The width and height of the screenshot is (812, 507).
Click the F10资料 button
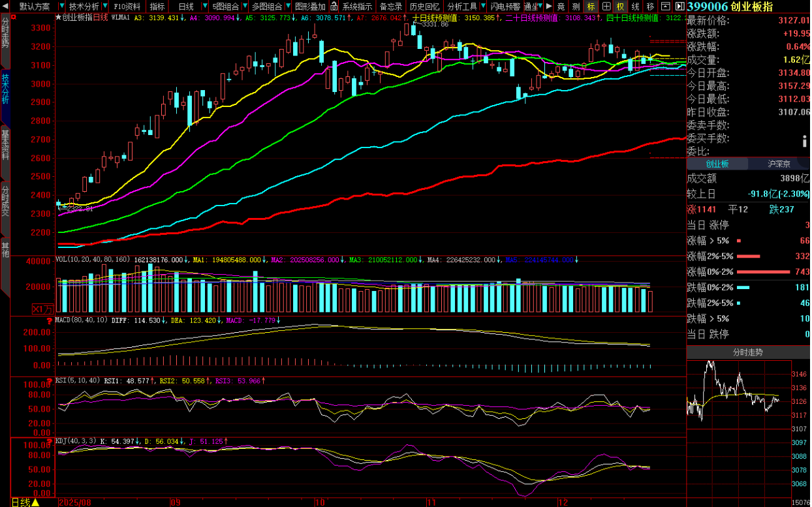click(x=127, y=7)
